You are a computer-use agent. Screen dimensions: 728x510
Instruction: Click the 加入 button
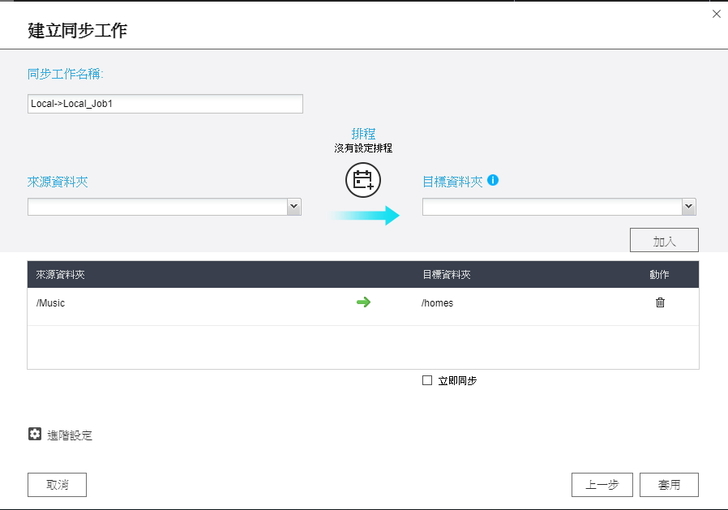point(664,240)
